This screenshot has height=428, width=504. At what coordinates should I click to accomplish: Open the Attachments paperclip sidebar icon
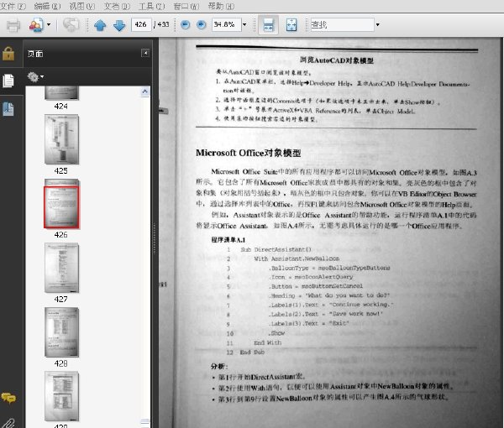pos(8,423)
